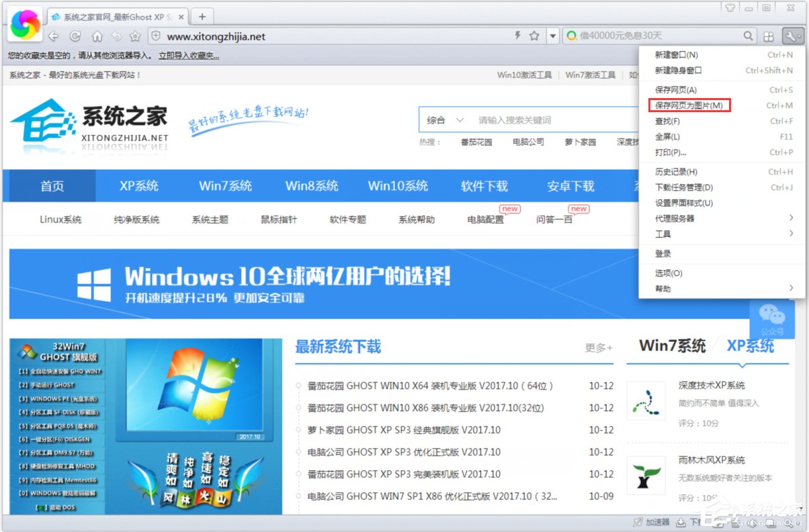Click the favorites star in the address bar
809x532 pixels.
point(534,36)
